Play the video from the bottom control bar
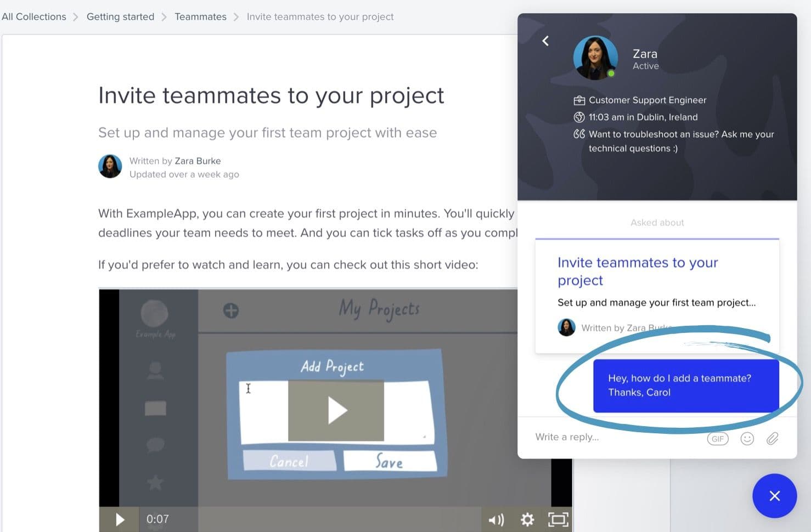Viewport: 811px width, 532px height. 120,519
